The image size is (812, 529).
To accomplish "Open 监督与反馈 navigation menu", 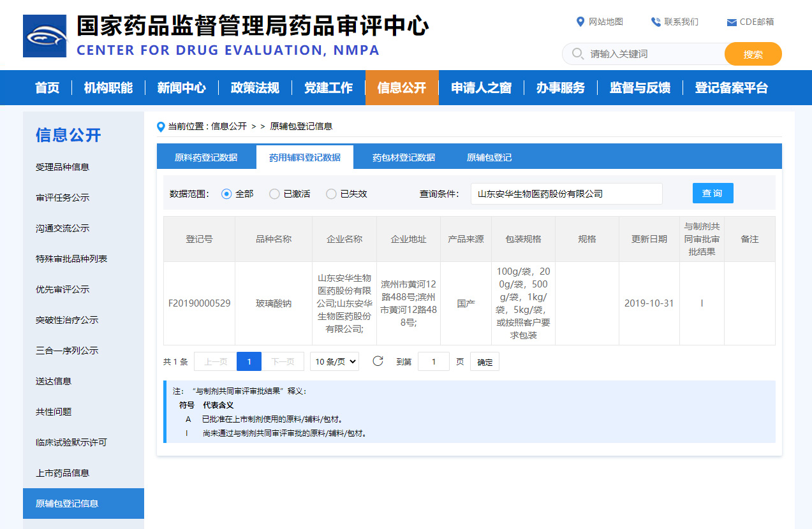I will coord(640,88).
